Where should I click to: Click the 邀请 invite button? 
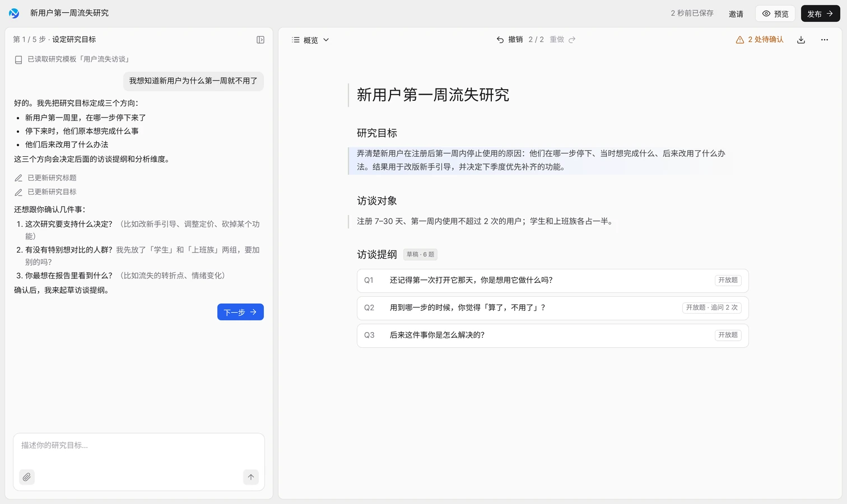736,13
